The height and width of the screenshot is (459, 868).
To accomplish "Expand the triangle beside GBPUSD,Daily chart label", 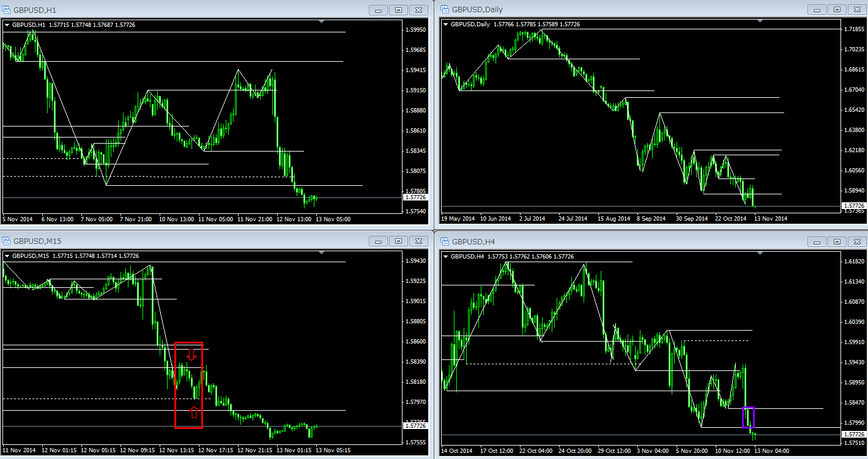I will [445, 25].
